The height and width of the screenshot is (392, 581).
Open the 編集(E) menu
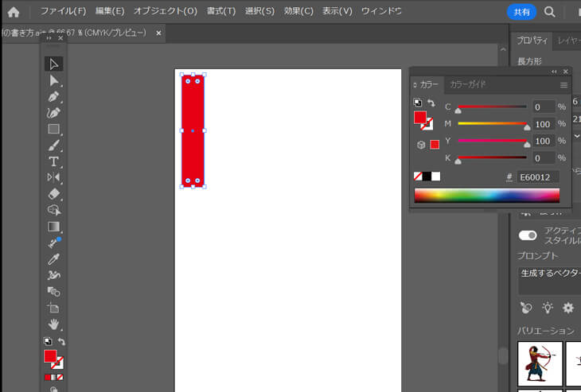coord(110,11)
